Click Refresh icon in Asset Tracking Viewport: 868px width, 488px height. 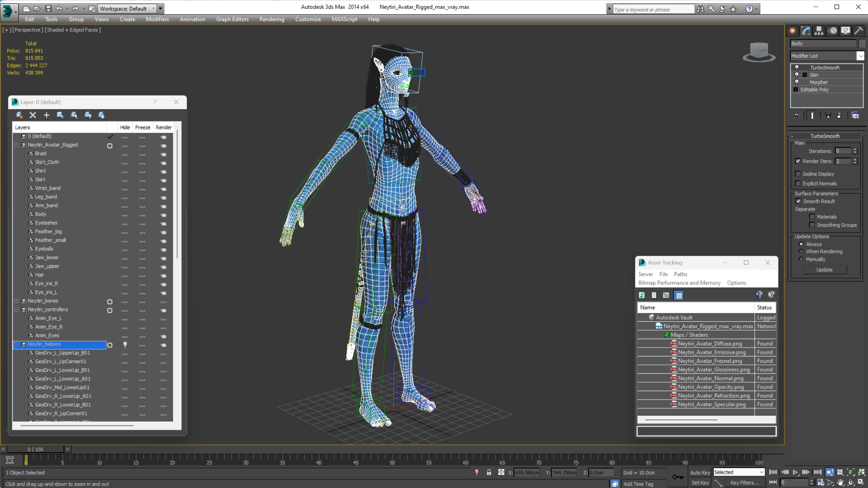[x=642, y=295]
